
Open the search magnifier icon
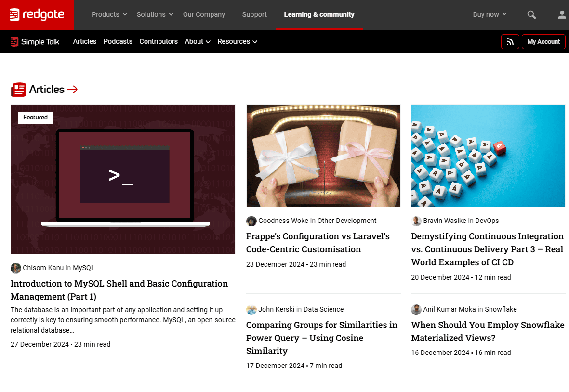531,14
